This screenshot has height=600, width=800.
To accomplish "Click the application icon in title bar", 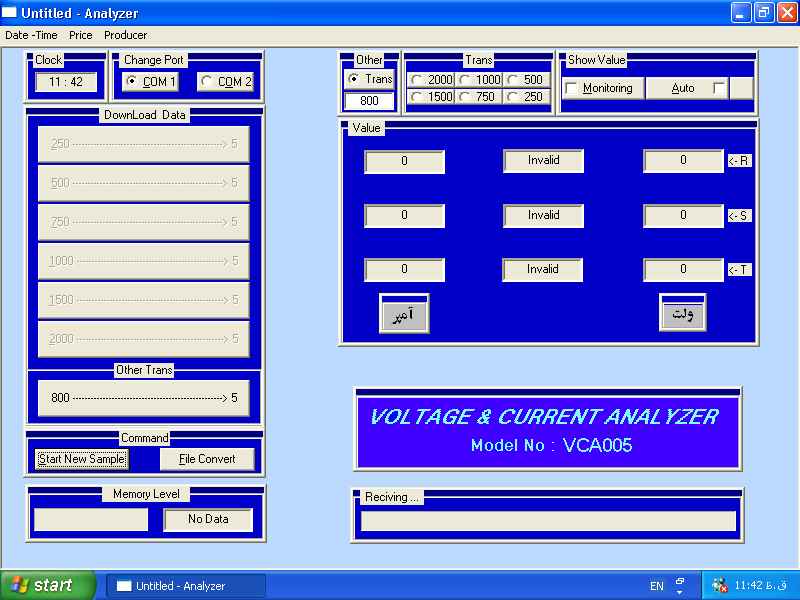I will coord(10,13).
